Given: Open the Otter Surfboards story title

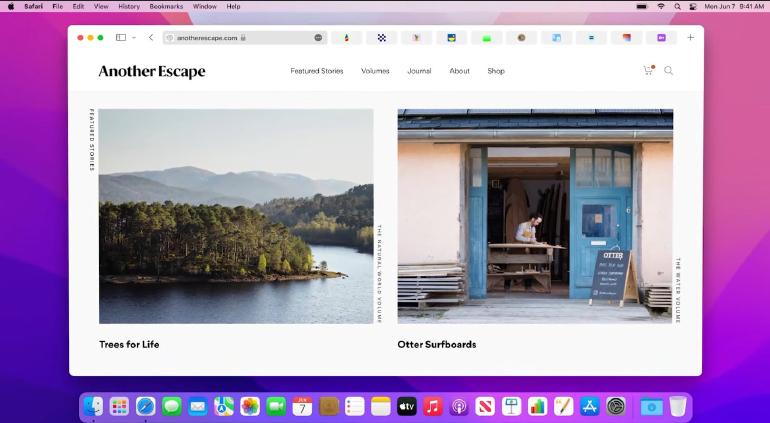Looking at the screenshot, I should click(x=437, y=344).
